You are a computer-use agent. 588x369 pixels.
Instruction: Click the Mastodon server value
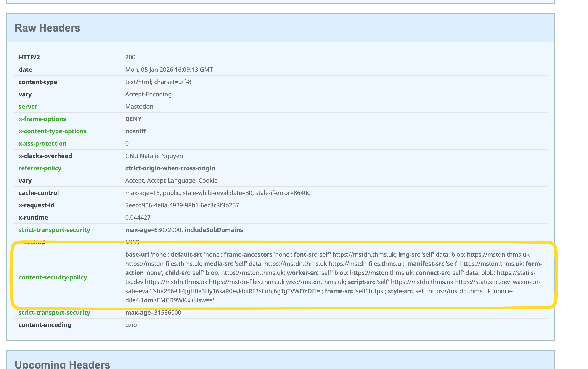click(x=139, y=106)
